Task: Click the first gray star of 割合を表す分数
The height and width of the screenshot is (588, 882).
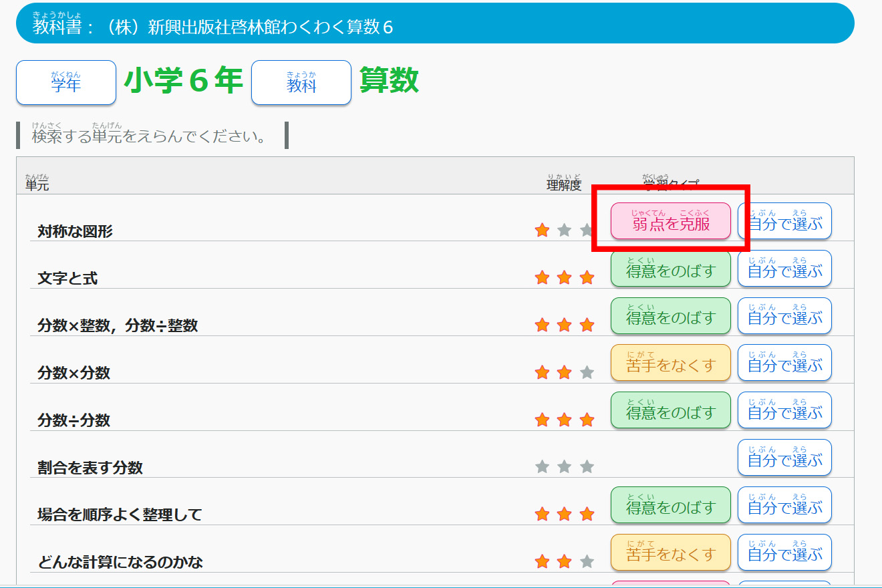Action: point(543,467)
